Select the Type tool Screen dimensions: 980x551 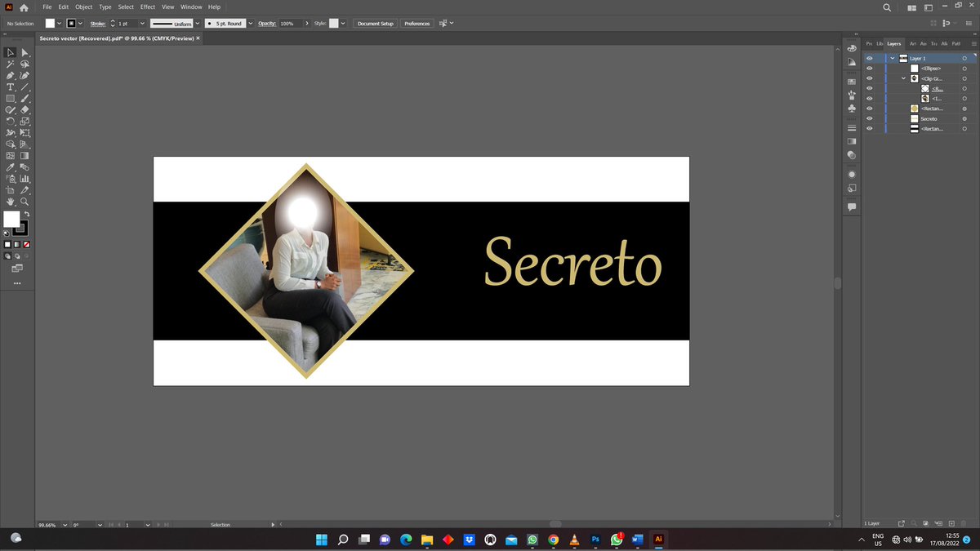pos(11,87)
